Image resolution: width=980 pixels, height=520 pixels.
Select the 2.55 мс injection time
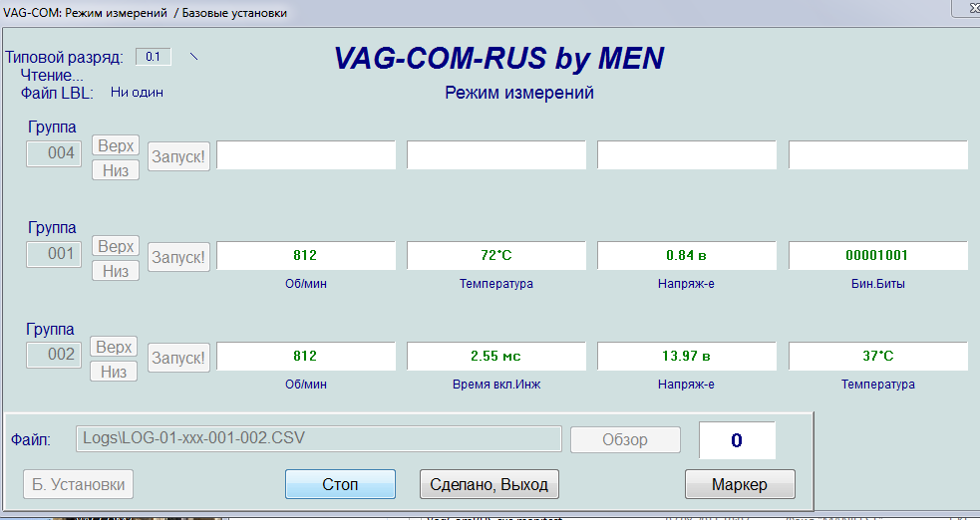496,357
